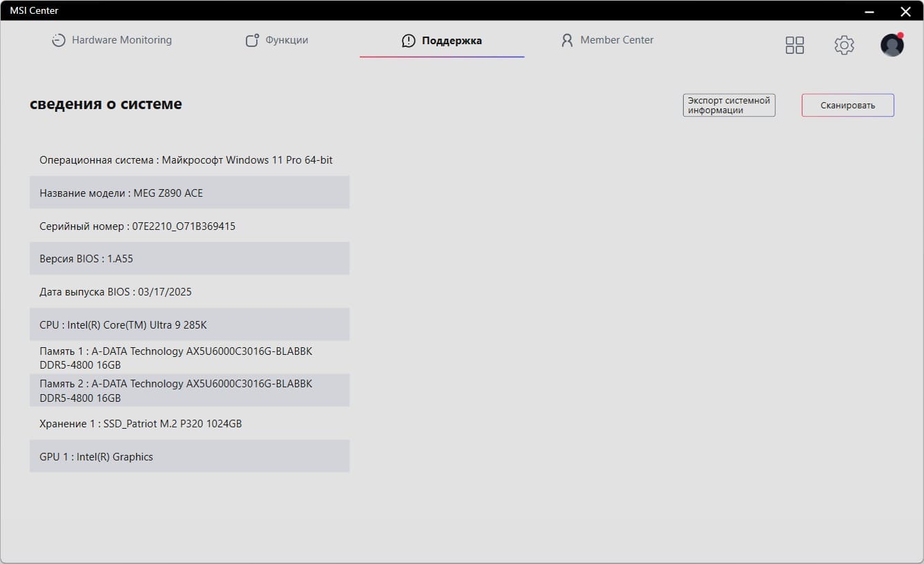
Task: Open the Hardware Monitoring tab
Action: (112, 40)
